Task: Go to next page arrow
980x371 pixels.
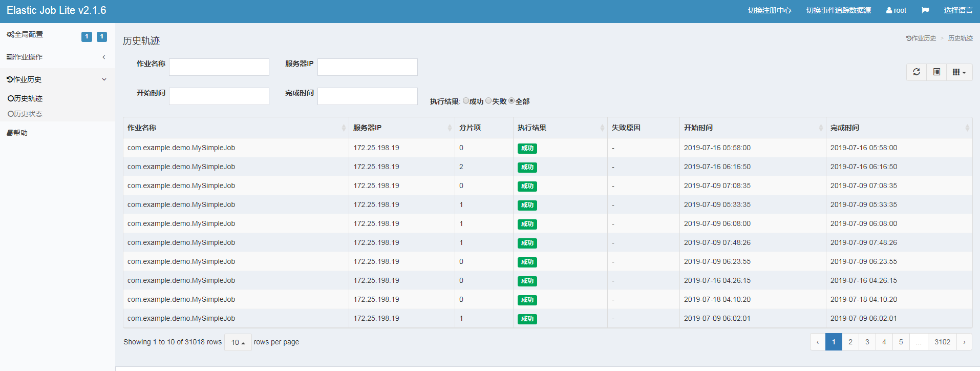Action: coord(964,342)
